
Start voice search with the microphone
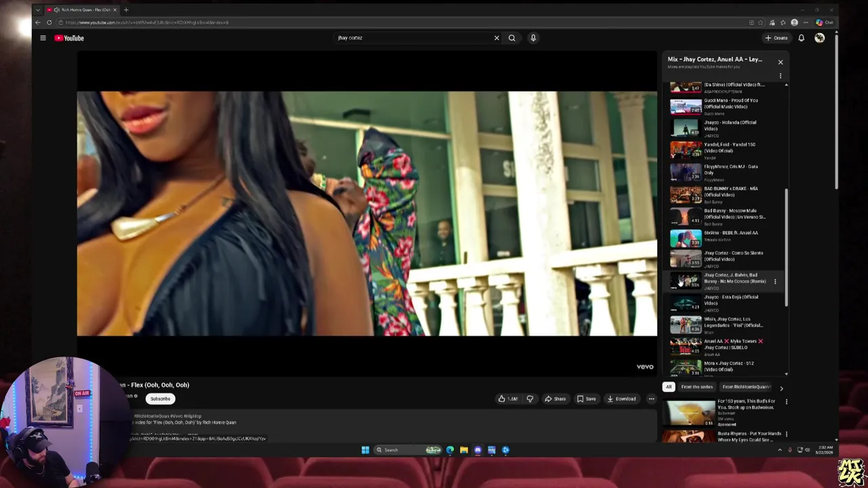pos(533,38)
